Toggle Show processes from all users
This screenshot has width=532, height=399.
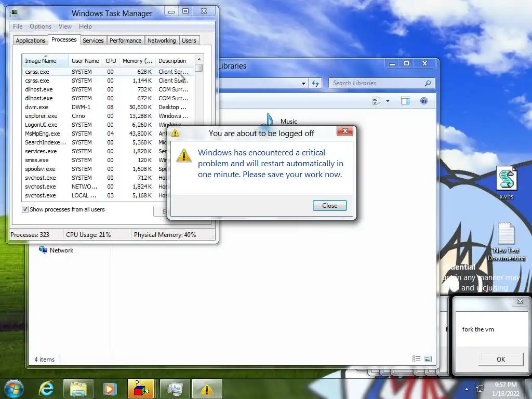[25, 209]
